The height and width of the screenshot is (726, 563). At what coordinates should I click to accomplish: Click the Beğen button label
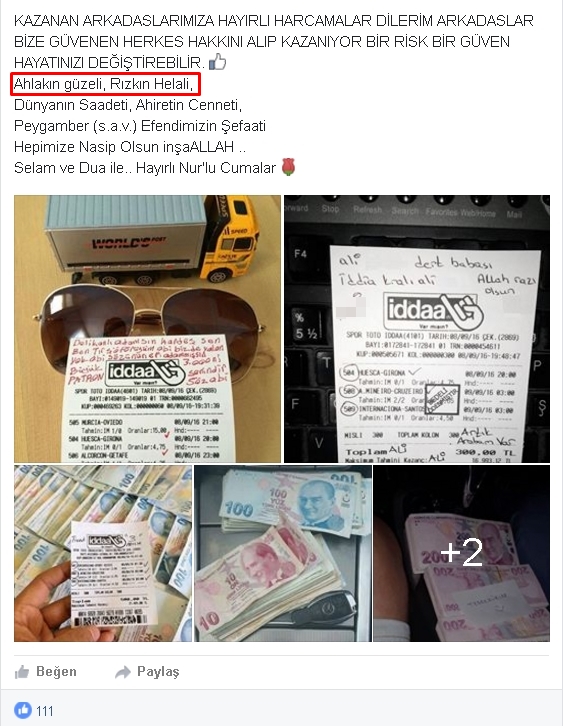coord(56,672)
